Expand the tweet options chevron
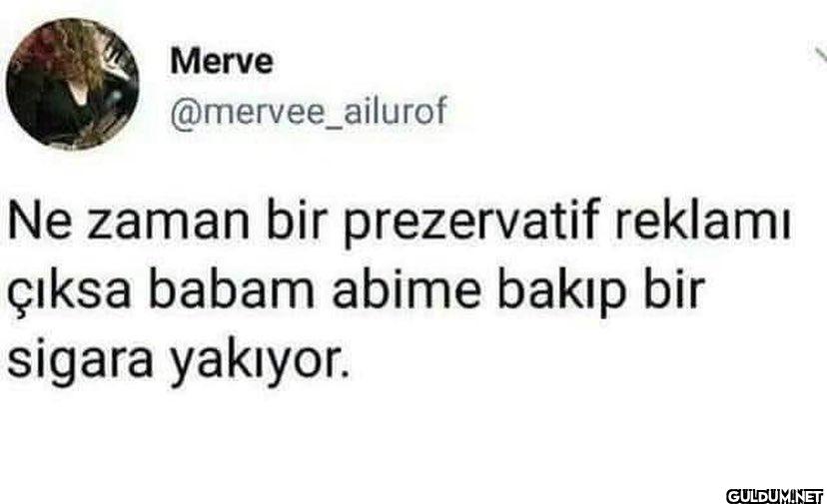 coord(819,55)
